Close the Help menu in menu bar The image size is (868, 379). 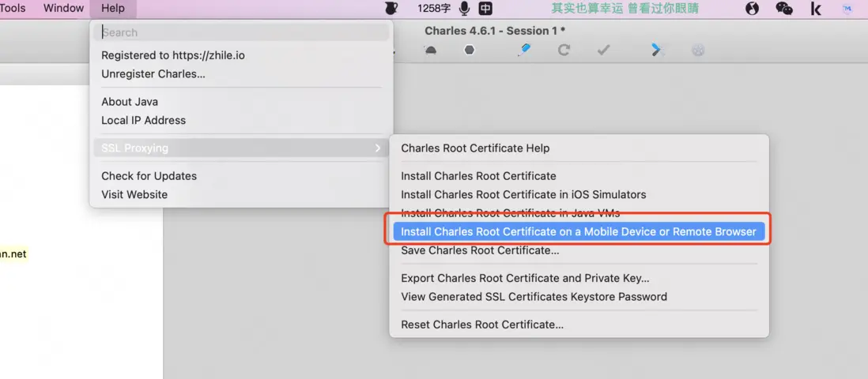[x=113, y=9]
